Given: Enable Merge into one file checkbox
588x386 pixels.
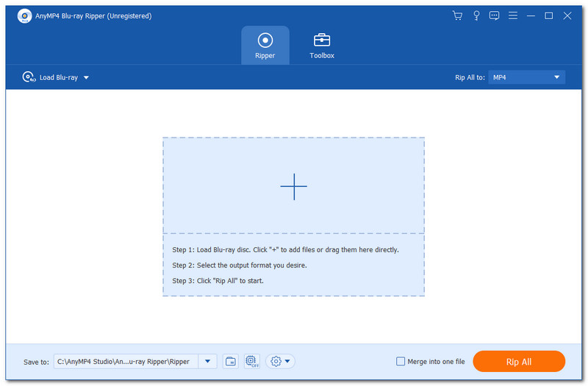Looking at the screenshot, I should tap(401, 361).
